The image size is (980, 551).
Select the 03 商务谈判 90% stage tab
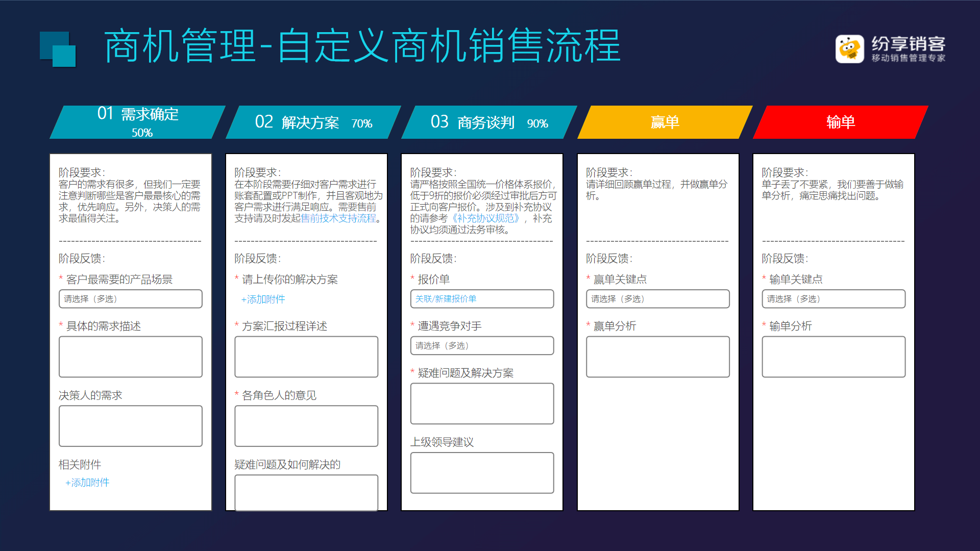coord(489,122)
